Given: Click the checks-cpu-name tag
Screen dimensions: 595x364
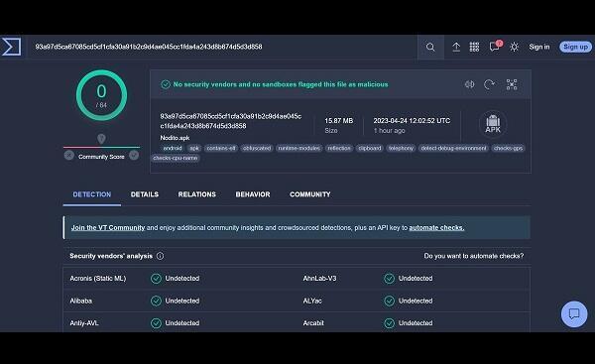Looking at the screenshot, I should point(176,158).
